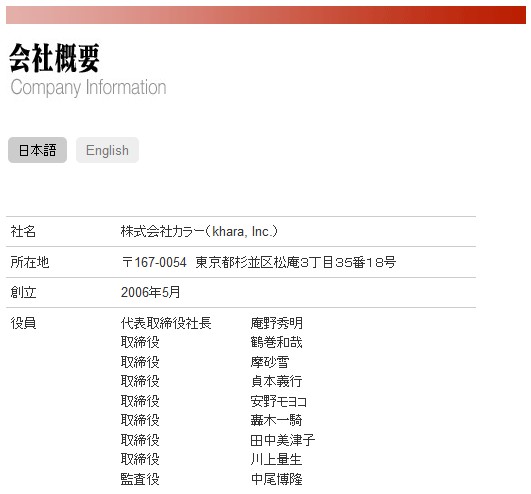Click the Company Information subtitle
Image resolution: width=531 pixels, height=494 pixels.
(88, 87)
